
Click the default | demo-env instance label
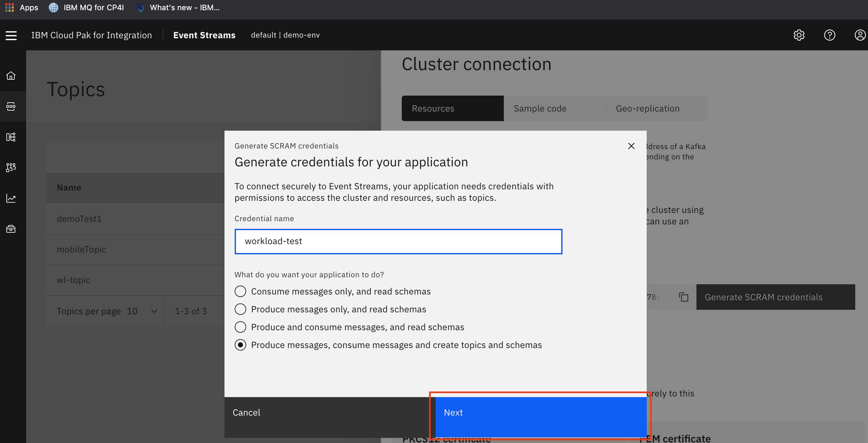coord(285,35)
